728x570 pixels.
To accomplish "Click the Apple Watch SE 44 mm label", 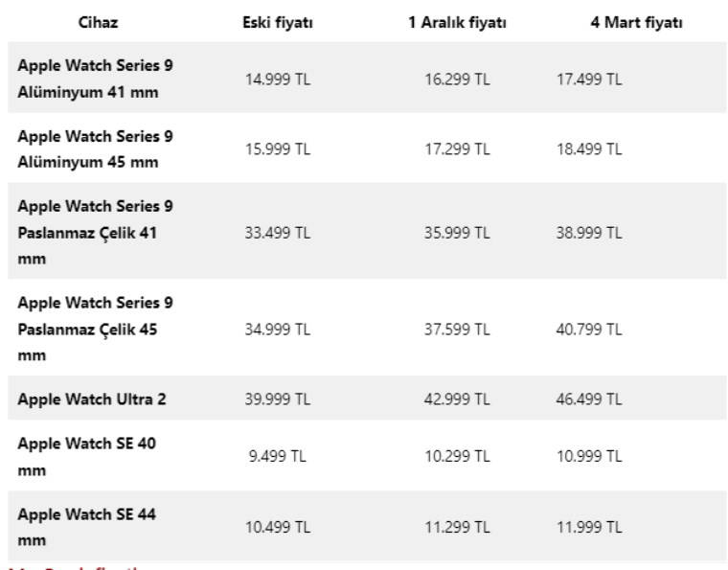I will pyautogui.click(x=86, y=527).
